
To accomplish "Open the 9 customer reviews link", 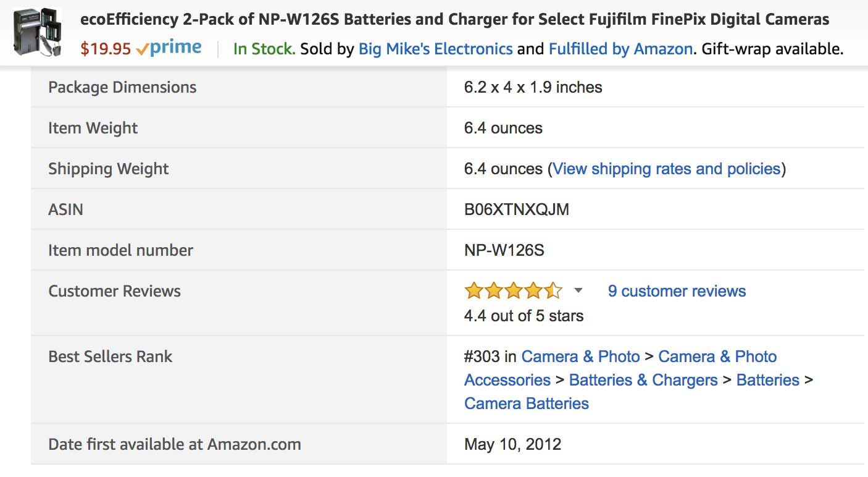I will [x=677, y=291].
